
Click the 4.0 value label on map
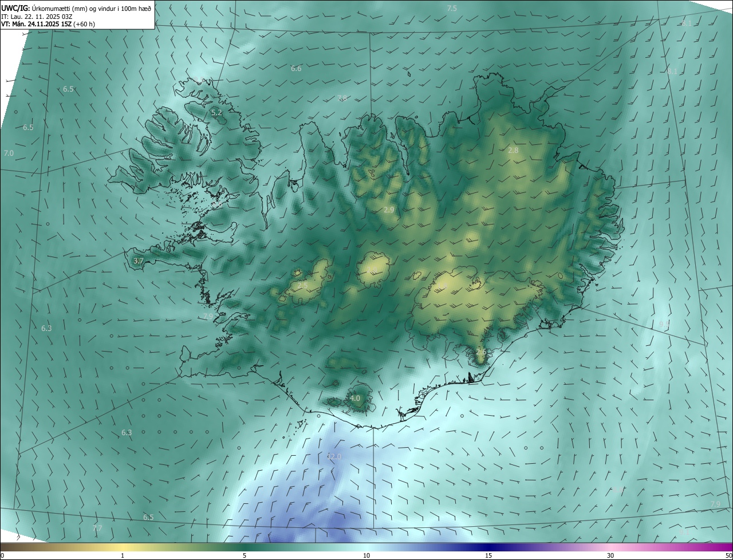pos(355,399)
